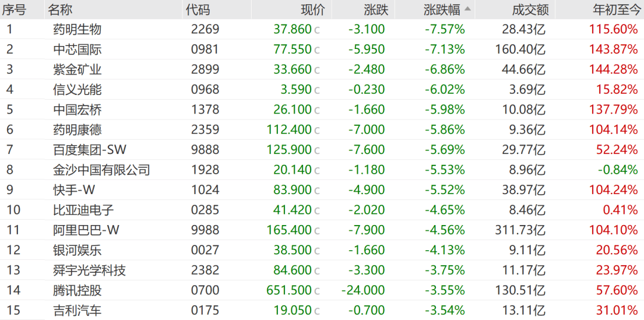644x320 pixels.
Task: Click stock name 中国宏桥
Action: click(x=77, y=110)
